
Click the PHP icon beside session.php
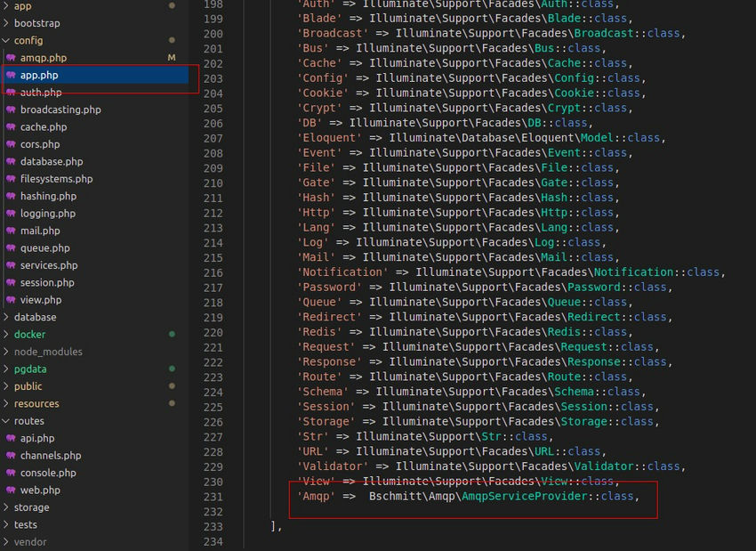tap(11, 283)
